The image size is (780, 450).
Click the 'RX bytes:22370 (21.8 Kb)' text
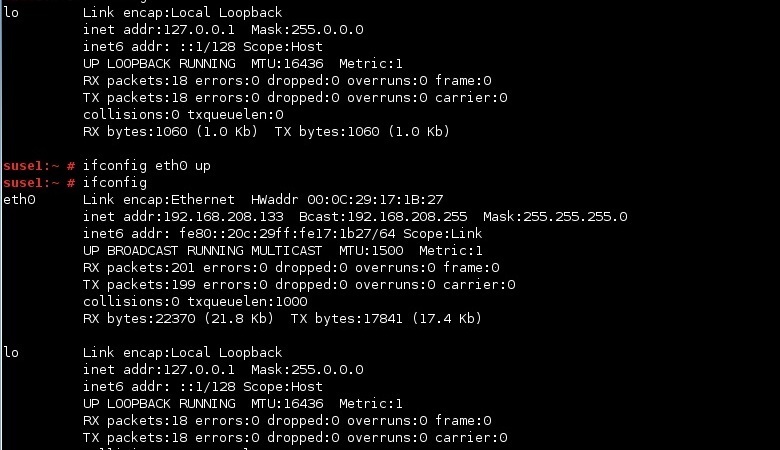(178, 318)
